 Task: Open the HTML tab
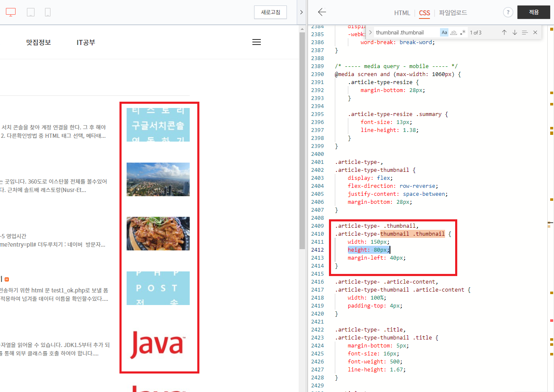[x=402, y=13]
